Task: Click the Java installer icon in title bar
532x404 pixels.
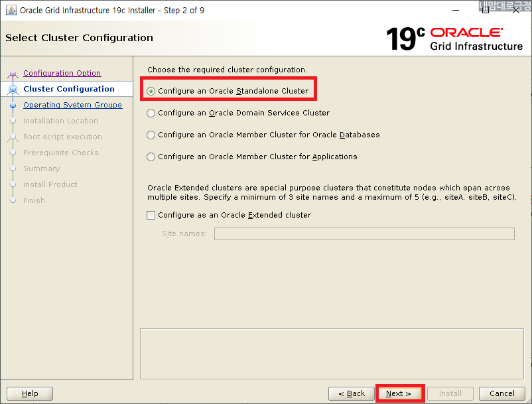Action: pos(11,10)
